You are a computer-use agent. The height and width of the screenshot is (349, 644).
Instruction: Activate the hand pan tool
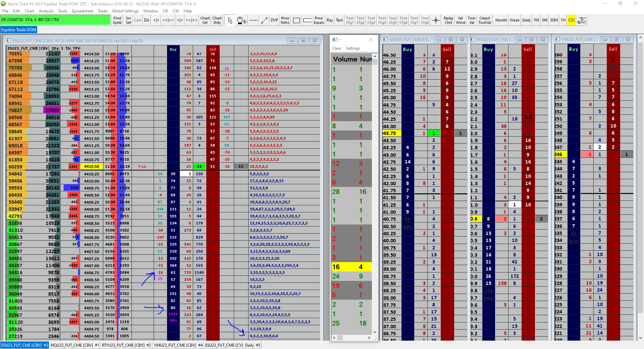coord(241,20)
